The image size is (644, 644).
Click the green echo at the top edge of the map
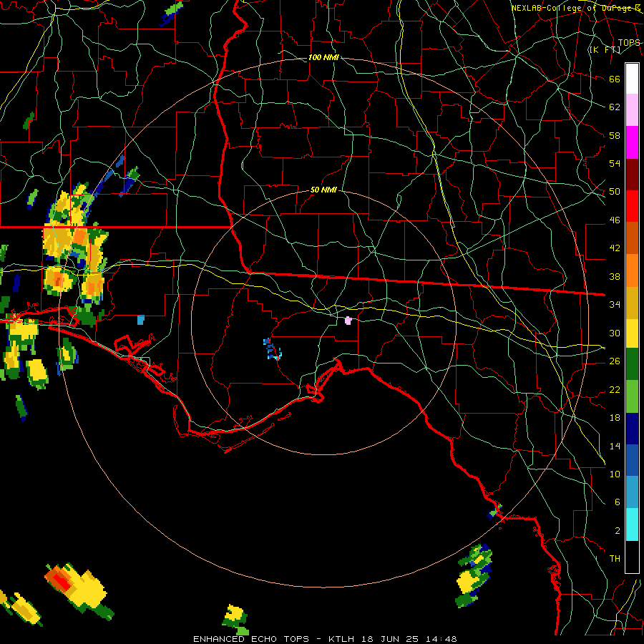pos(172,14)
